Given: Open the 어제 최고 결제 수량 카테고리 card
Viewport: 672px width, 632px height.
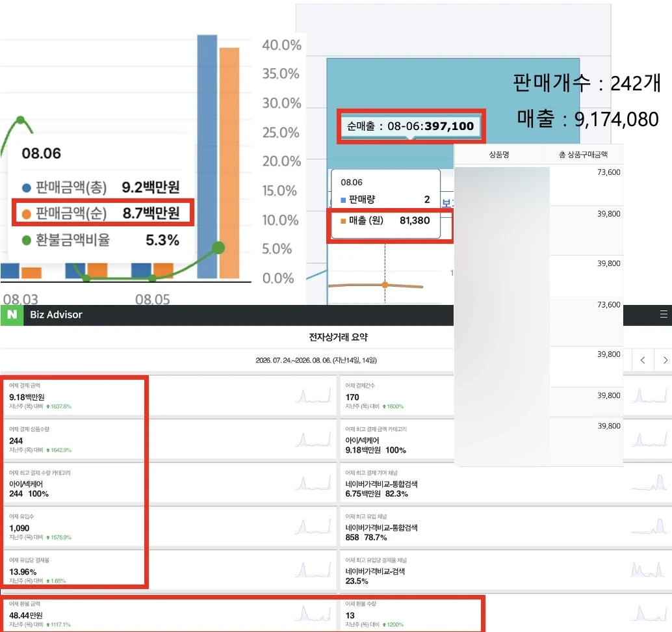Looking at the screenshot, I should 169,483.
